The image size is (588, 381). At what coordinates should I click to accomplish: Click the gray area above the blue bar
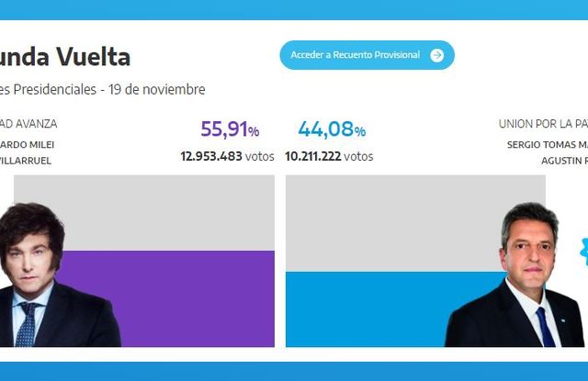click(x=413, y=220)
